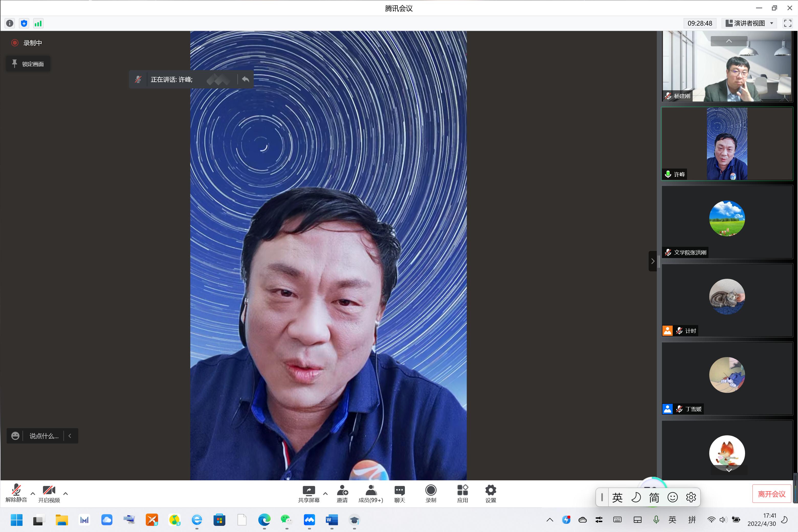This screenshot has height=532, width=798.
Task: Open the meeting info icon
Action: [x=9, y=24]
